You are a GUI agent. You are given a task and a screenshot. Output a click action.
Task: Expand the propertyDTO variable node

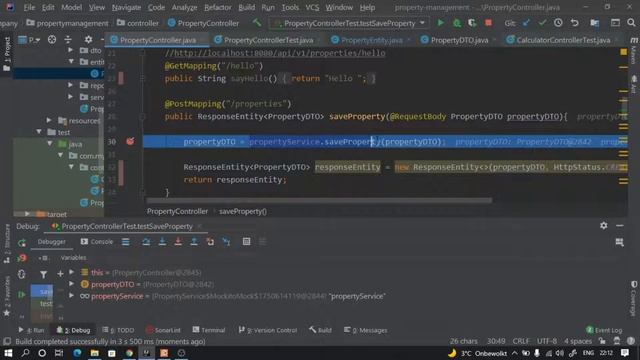(x=71, y=284)
